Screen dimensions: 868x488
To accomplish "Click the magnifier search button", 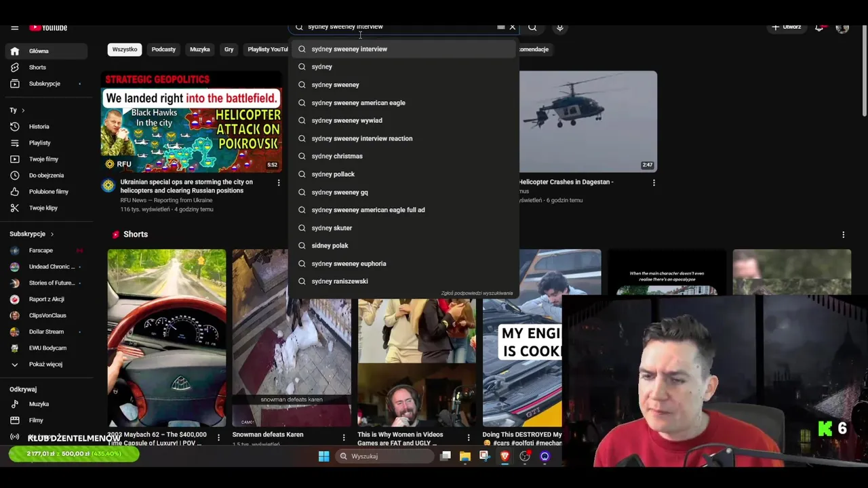I will pos(532,27).
